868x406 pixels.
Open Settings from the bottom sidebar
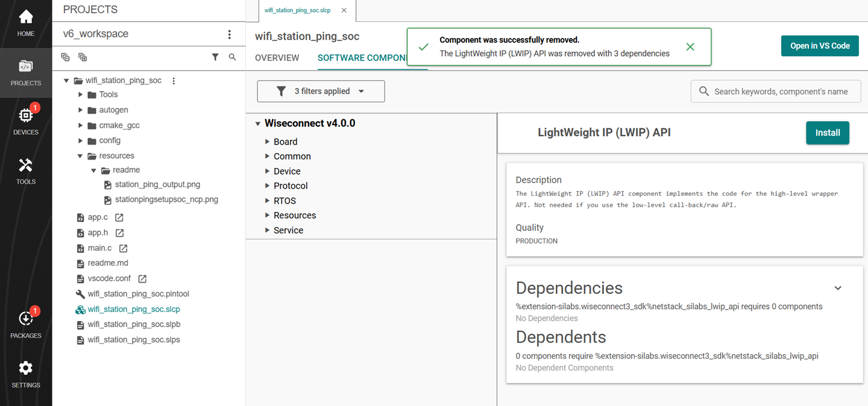pyautogui.click(x=26, y=372)
